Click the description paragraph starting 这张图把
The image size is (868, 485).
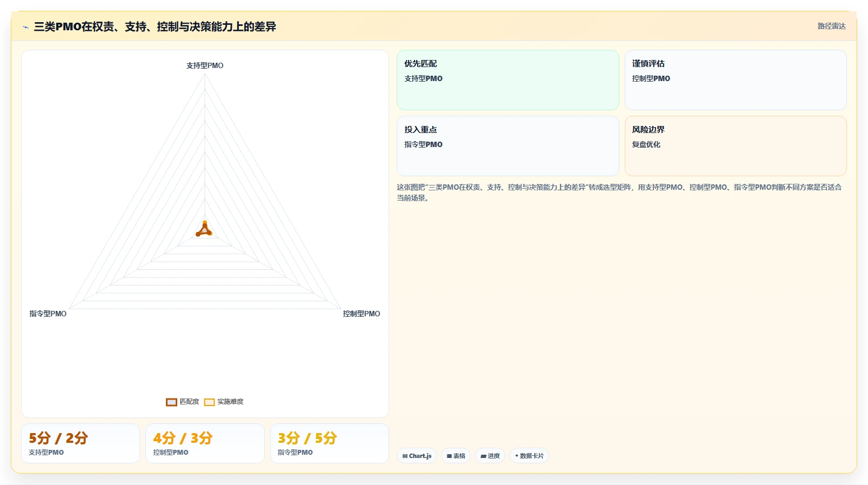pyautogui.click(x=619, y=192)
